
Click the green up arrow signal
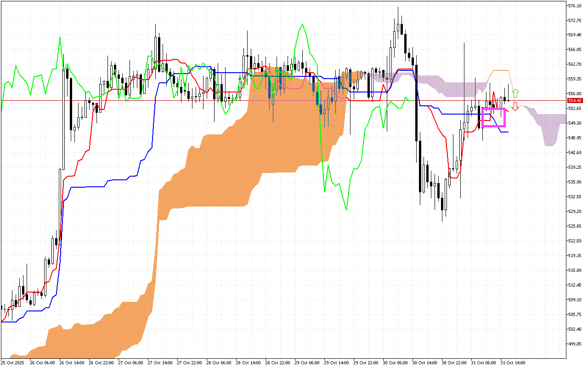[515, 92]
